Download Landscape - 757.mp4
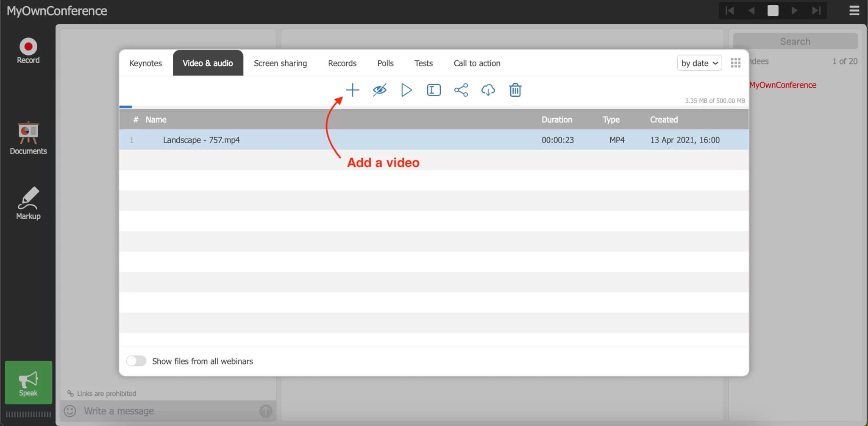The height and width of the screenshot is (426, 868). pos(488,90)
